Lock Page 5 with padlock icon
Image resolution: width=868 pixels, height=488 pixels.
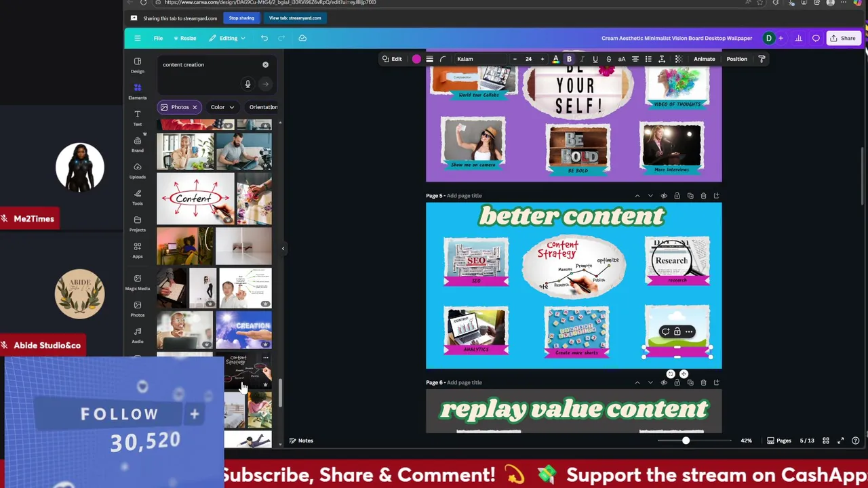pyautogui.click(x=677, y=196)
